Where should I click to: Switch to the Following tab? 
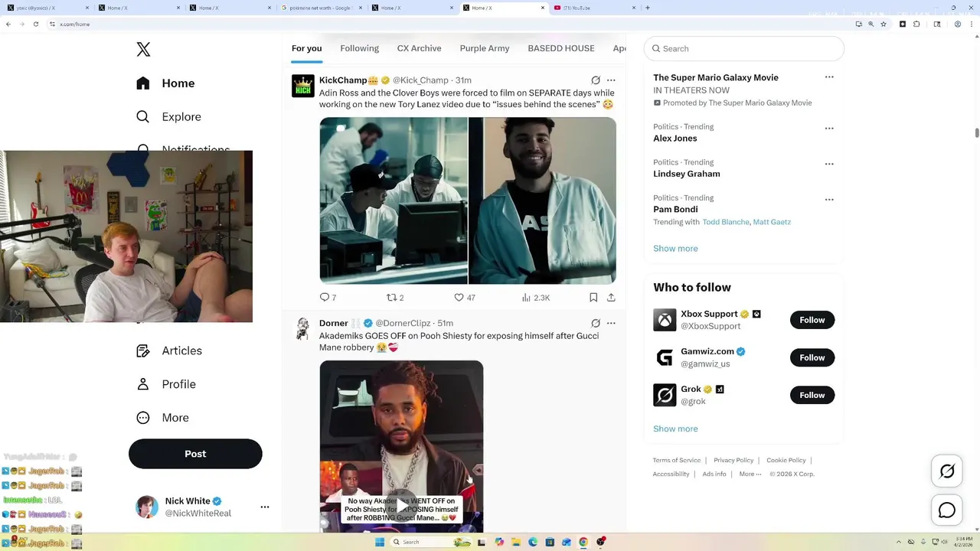click(x=359, y=48)
